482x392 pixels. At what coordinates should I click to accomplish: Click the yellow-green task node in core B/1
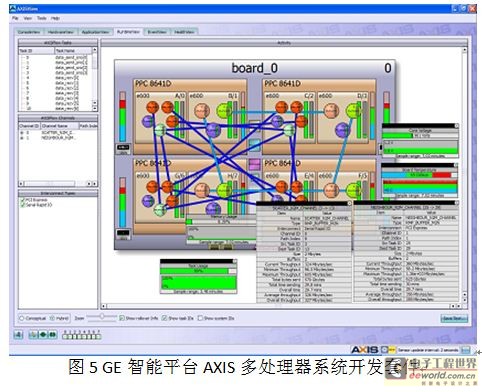tap(224, 111)
